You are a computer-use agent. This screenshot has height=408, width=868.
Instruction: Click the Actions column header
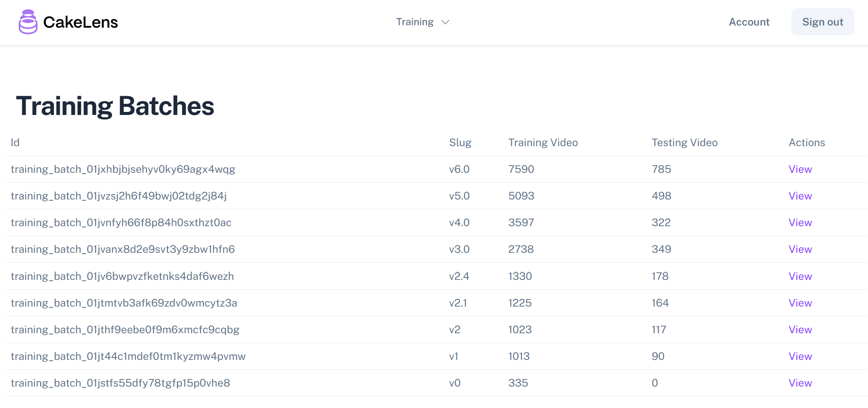[807, 142]
